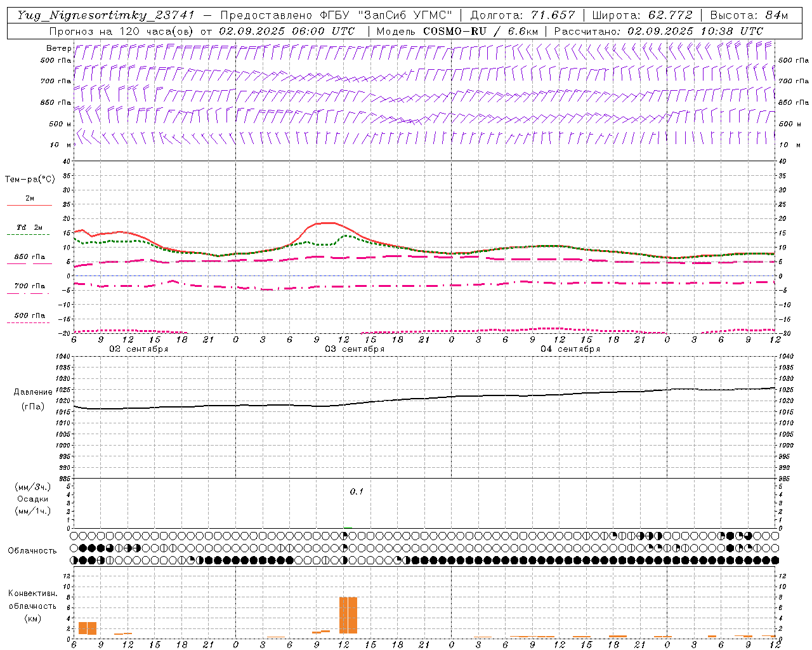The image size is (812, 650).
Task: Click the forecast start 02.09.2025 06:00 UTC
Action: point(286,31)
